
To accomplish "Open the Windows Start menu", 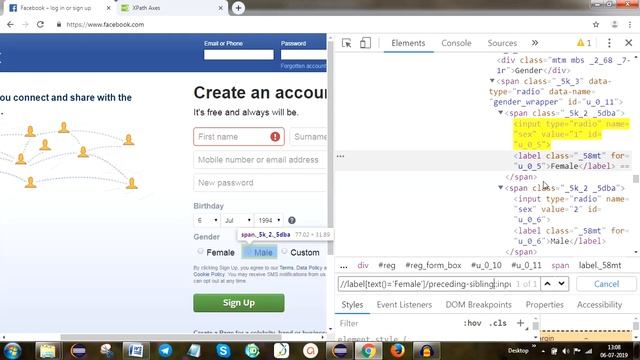I will pyautogui.click(x=12, y=351).
